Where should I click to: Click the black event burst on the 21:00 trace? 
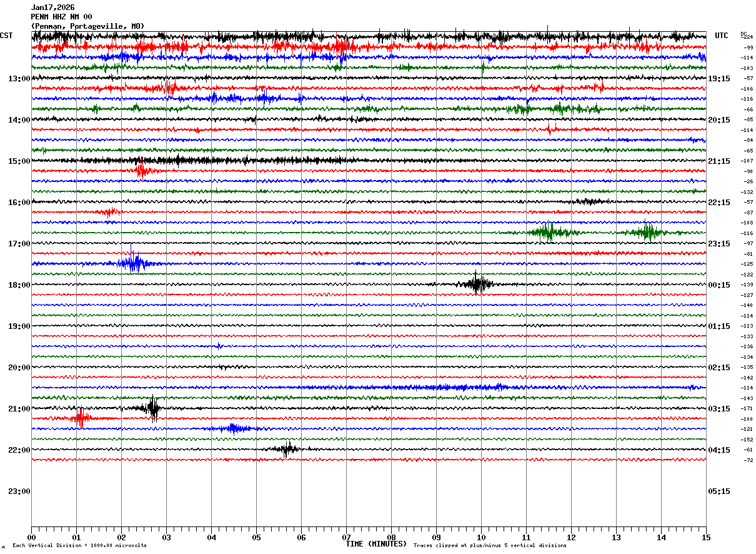point(153,408)
